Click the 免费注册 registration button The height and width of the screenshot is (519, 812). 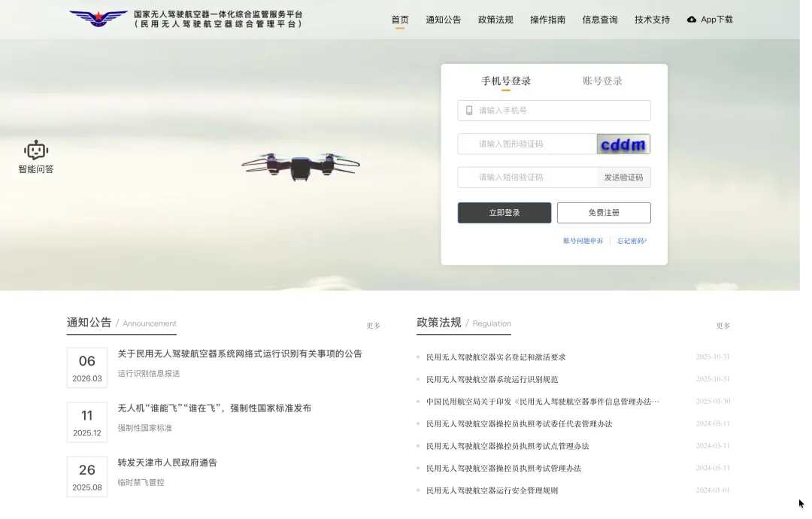(x=604, y=212)
